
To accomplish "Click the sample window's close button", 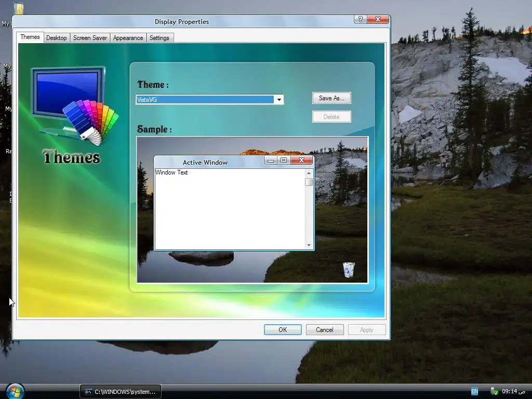I will click(x=301, y=160).
